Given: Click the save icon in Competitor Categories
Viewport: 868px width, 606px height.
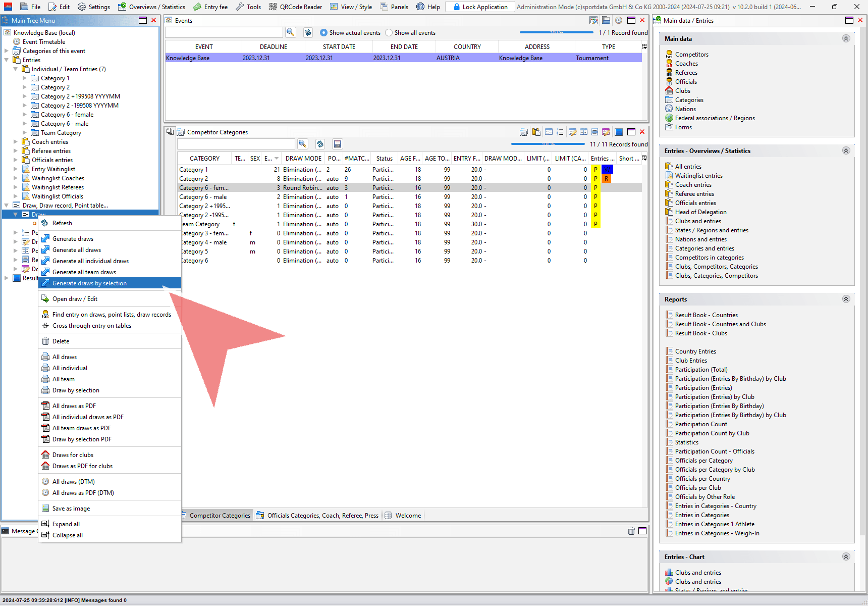Looking at the screenshot, I should pyautogui.click(x=338, y=144).
